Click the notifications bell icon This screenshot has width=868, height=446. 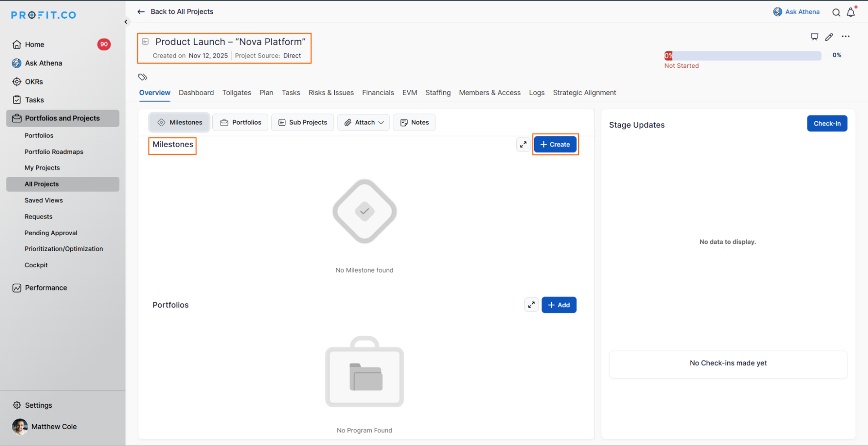[851, 12]
